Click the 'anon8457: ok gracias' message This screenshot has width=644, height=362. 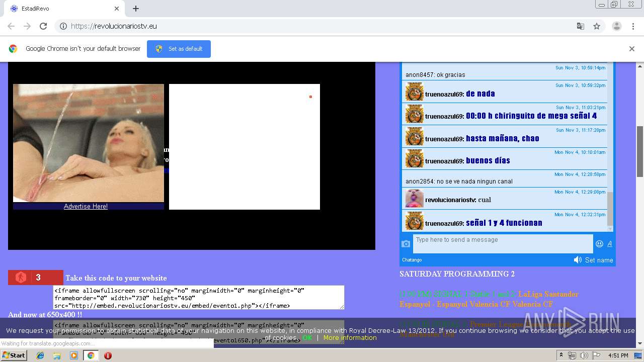point(435,75)
